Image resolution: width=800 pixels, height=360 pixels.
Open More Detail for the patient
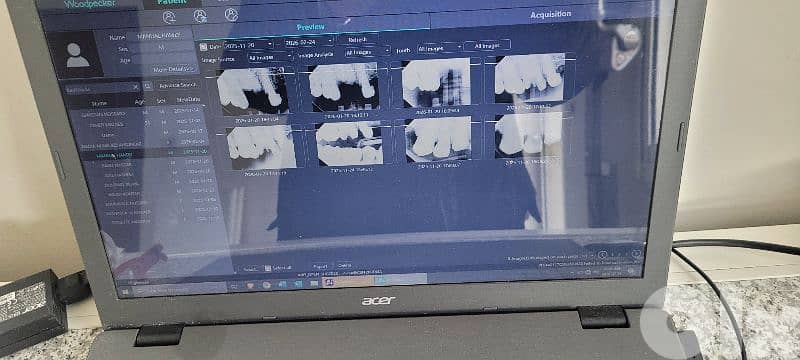pos(174,68)
